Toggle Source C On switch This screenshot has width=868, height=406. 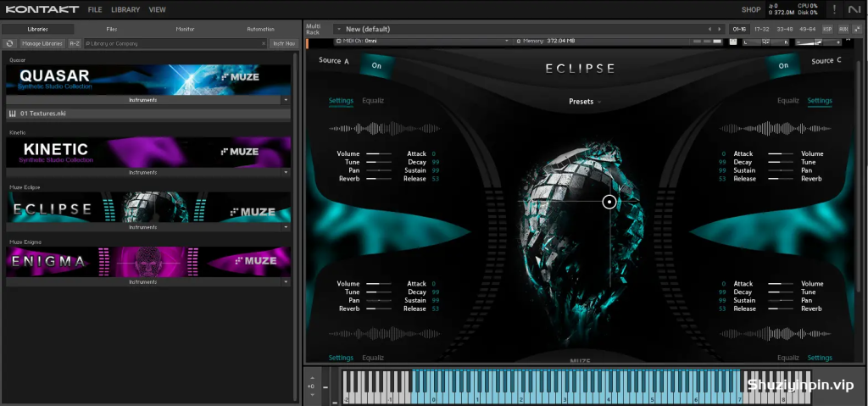tap(783, 65)
